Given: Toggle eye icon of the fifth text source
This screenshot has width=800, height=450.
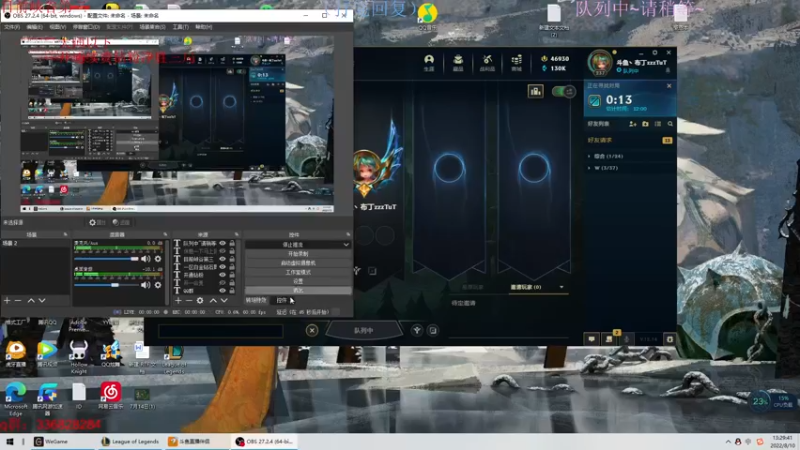Looking at the screenshot, I should click(x=222, y=275).
